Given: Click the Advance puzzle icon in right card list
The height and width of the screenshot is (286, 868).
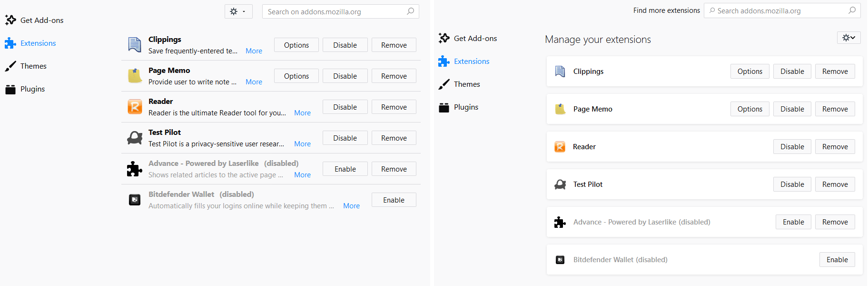Looking at the screenshot, I should [x=560, y=222].
